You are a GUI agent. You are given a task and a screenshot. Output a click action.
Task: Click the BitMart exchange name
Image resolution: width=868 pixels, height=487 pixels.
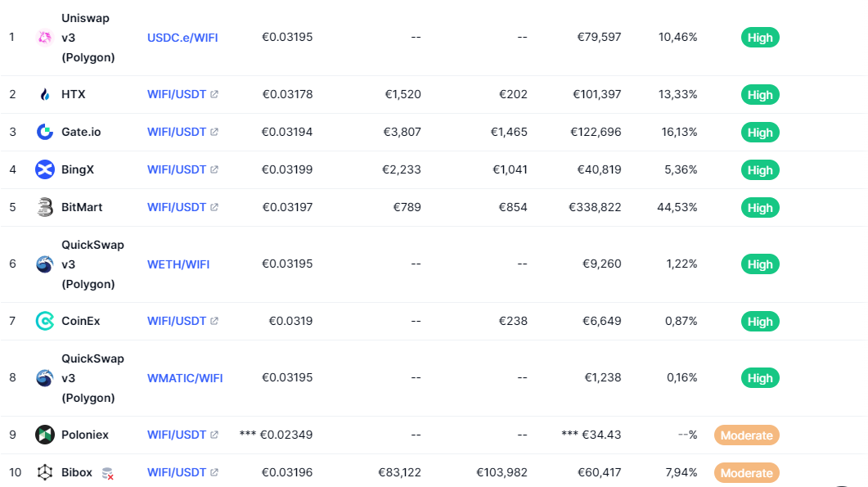click(x=82, y=207)
